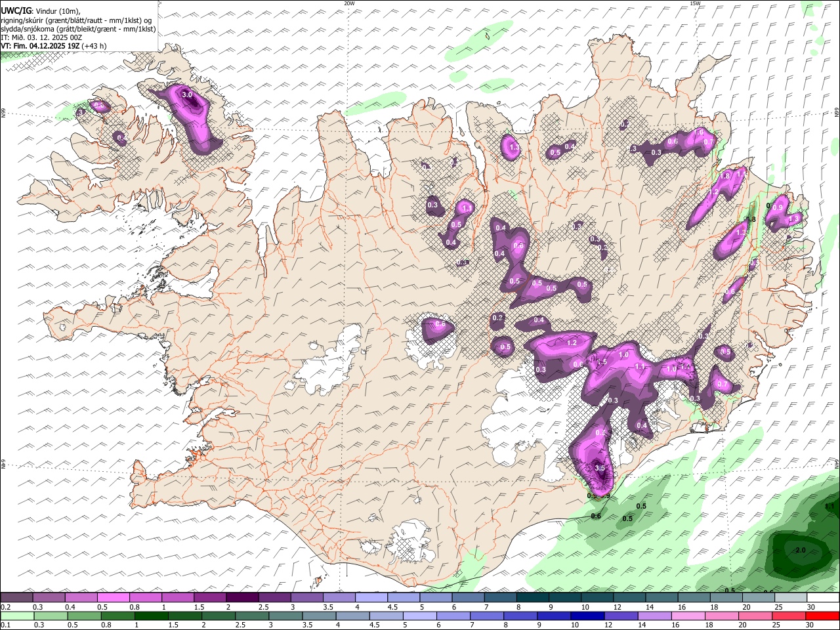The height and width of the screenshot is (630, 840).
Task: Select the light pink 16 swatch, bottom legend row
Action: (688, 616)
